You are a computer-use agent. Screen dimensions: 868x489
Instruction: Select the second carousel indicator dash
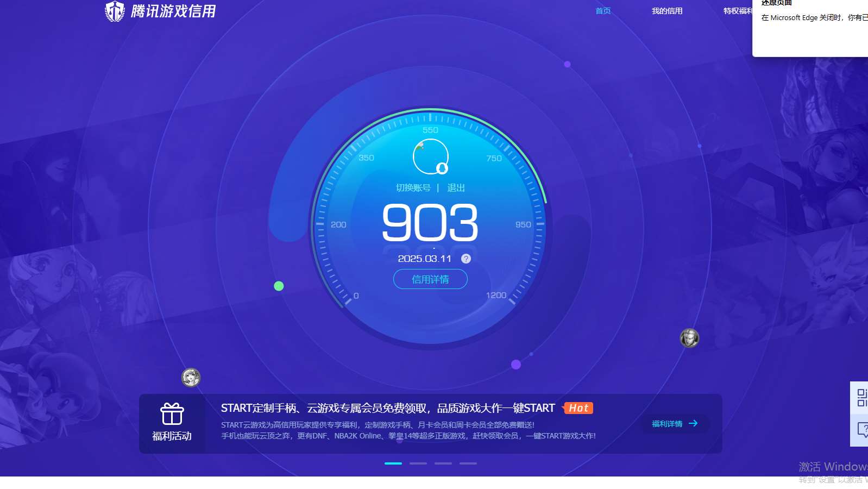point(418,463)
